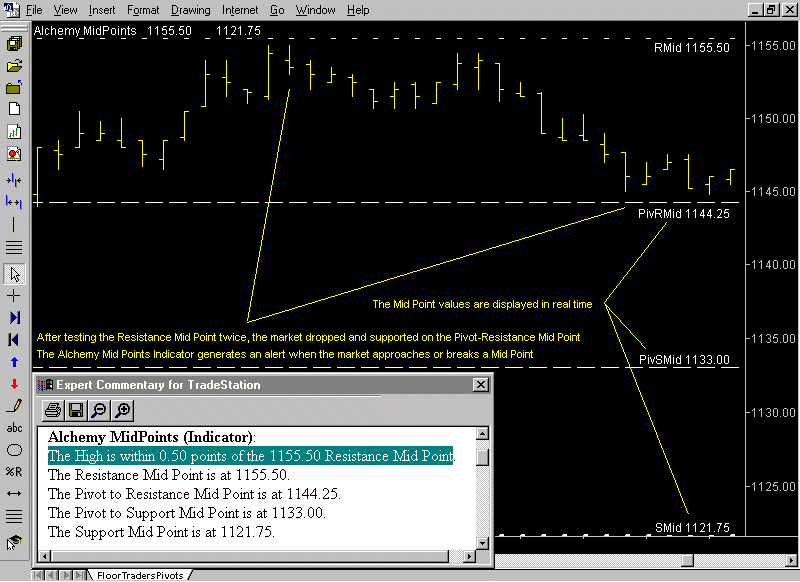Select the abc text tool
The image size is (800, 582).
click(x=14, y=428)
